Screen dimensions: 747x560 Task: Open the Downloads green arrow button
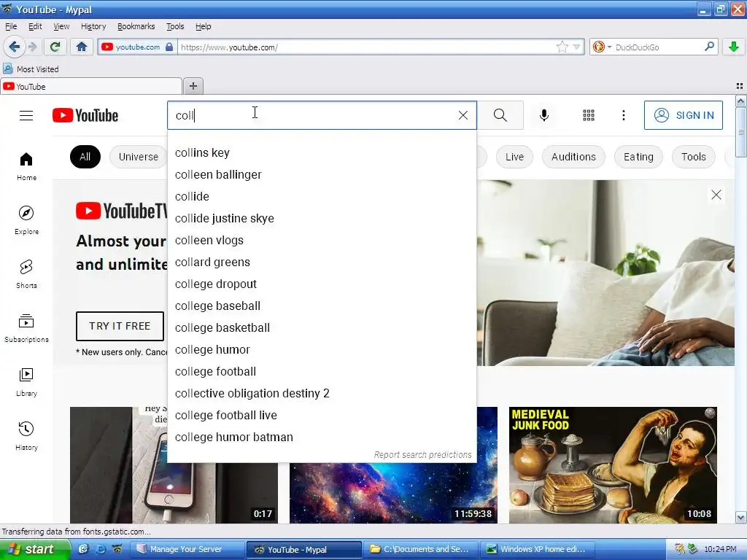pos(734,47)
